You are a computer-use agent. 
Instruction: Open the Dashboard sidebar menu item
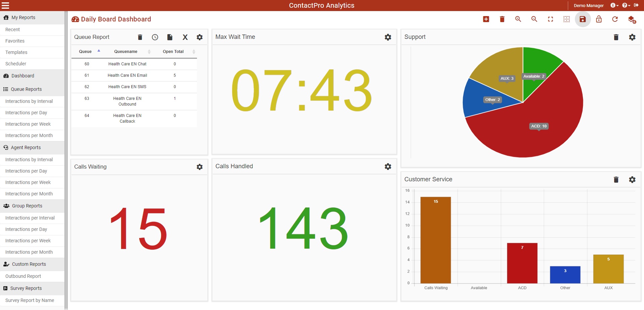(x=22, y=76)
